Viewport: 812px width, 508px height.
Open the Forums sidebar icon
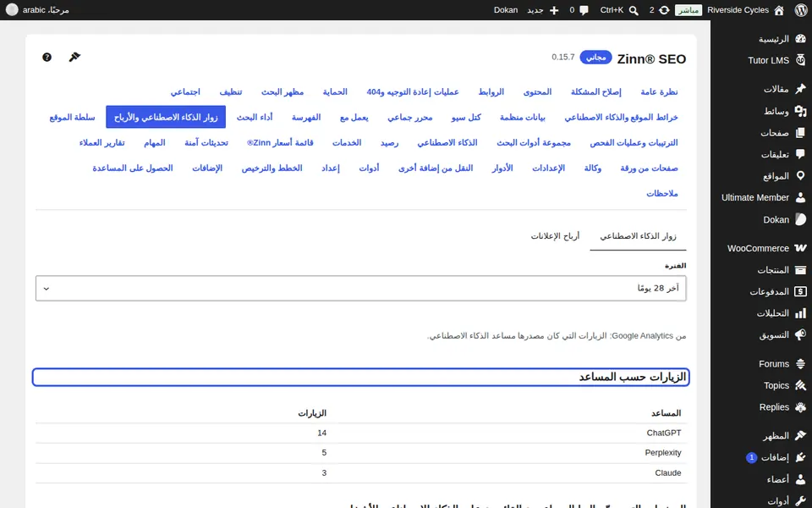[x=801, y=364]
